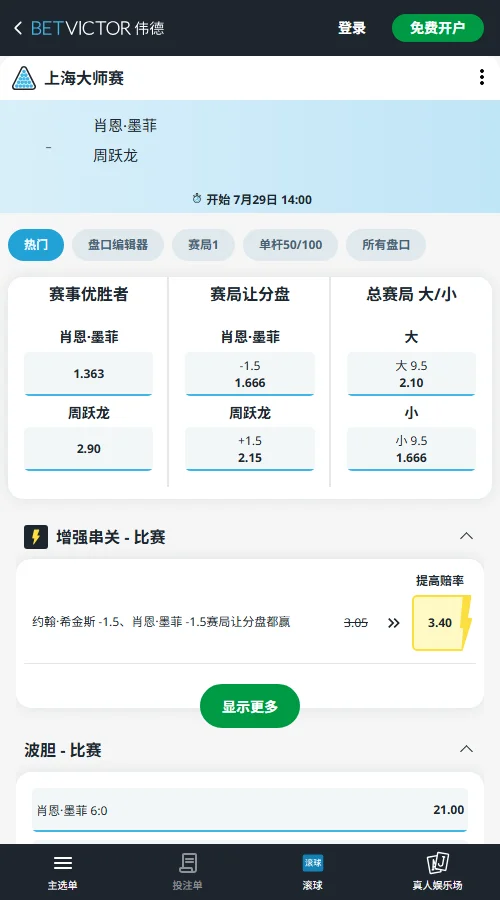Click the 显示更多 button
500x900 pixels.
[x=250, y=706]
